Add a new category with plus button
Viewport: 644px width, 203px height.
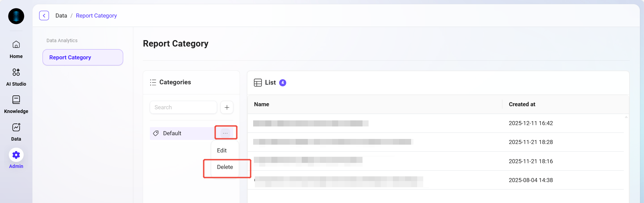click(227, 107)
